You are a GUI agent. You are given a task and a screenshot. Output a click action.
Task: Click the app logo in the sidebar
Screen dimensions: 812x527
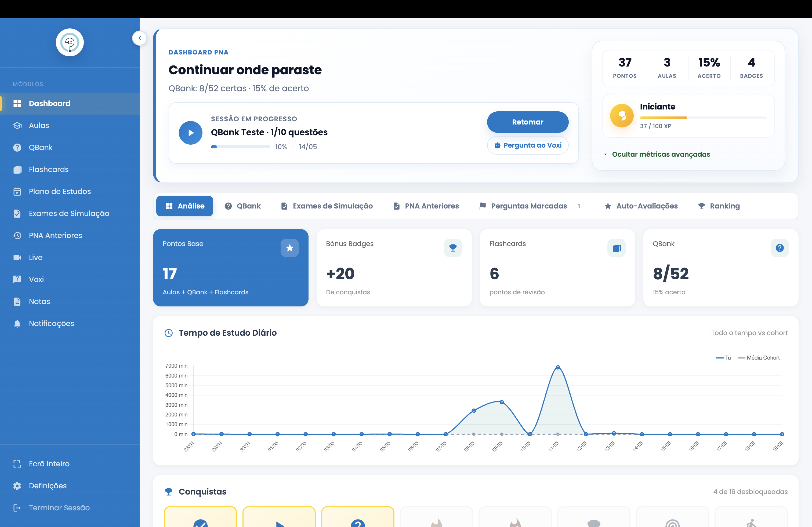tap(70, 43)
